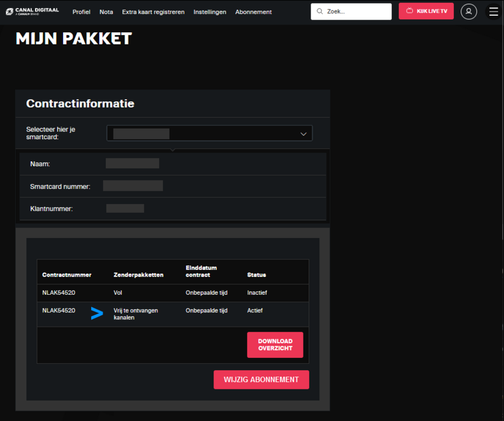This screenshot has width=504, height=421.
Task: Click the Wijzig Abonnement button
Action: point(261,379)
